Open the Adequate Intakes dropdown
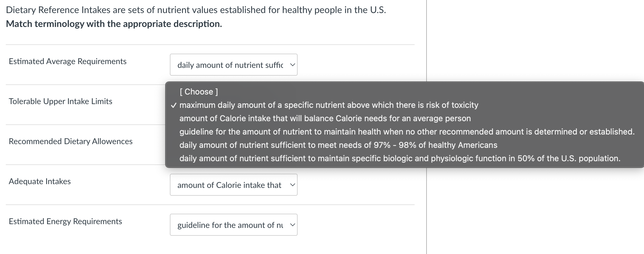Screen dimensions: 644x254 click(x=233, y=185)
